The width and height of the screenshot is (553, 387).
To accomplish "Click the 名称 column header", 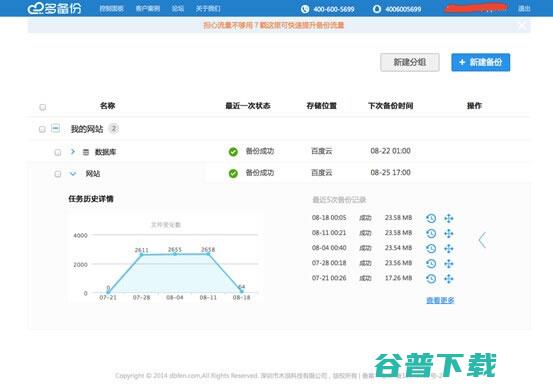I will coord(108,106).
